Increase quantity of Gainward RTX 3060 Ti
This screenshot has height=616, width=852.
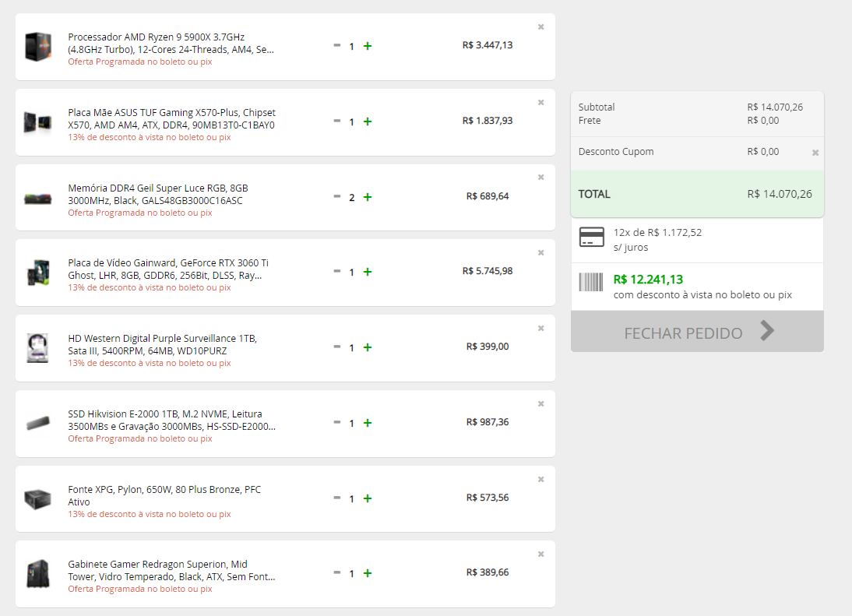(x=368, y=272)
